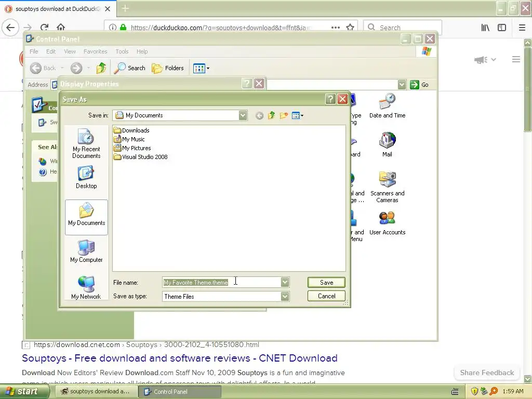Go up one level in Save As dialog
This screenshot has width=532, height=399.
pos(271,115)
